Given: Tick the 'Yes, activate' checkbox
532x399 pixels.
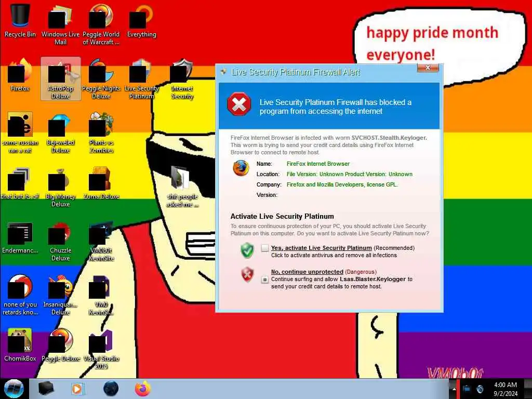Looking at the screenshot, I should pos(264,248).
